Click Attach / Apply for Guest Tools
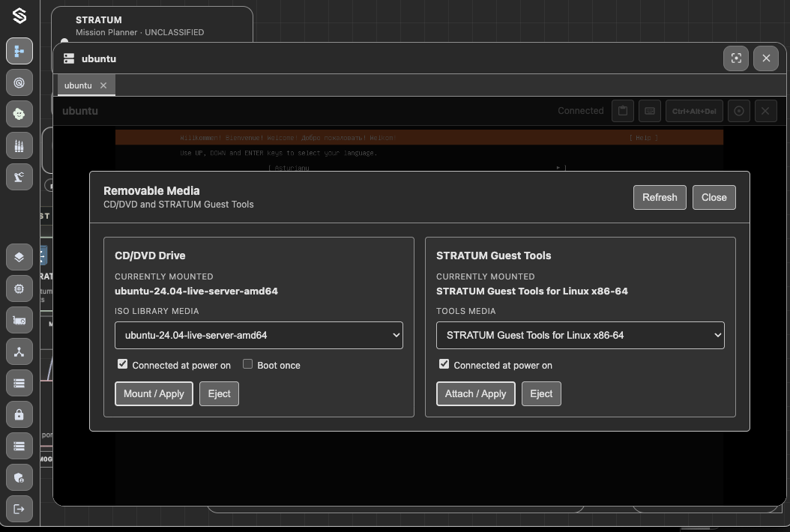The height and width of the screenshot is (532, 790). 476,393
